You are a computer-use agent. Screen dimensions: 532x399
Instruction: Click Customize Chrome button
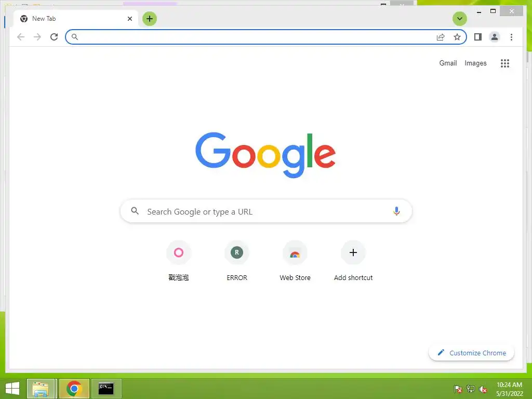coord(471,353)
